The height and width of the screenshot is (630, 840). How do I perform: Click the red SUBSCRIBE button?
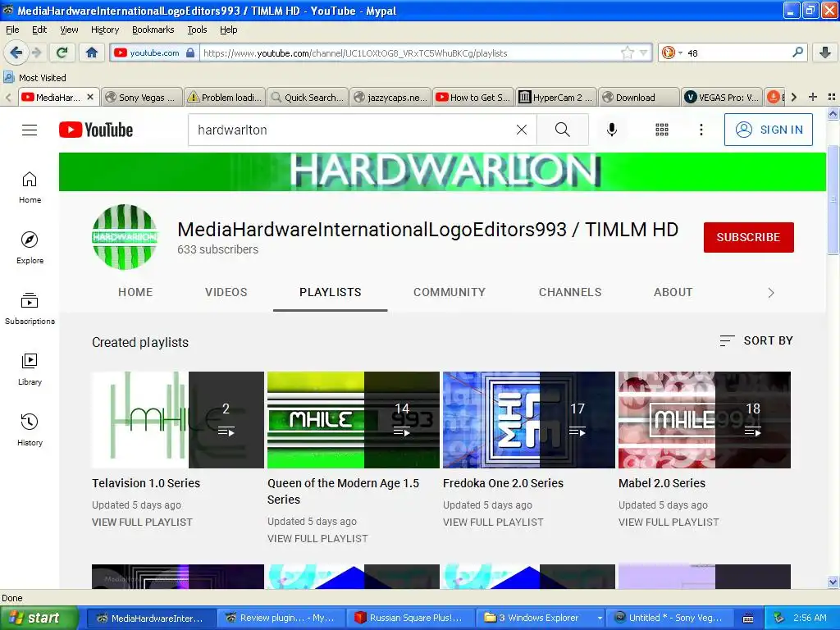748,237
